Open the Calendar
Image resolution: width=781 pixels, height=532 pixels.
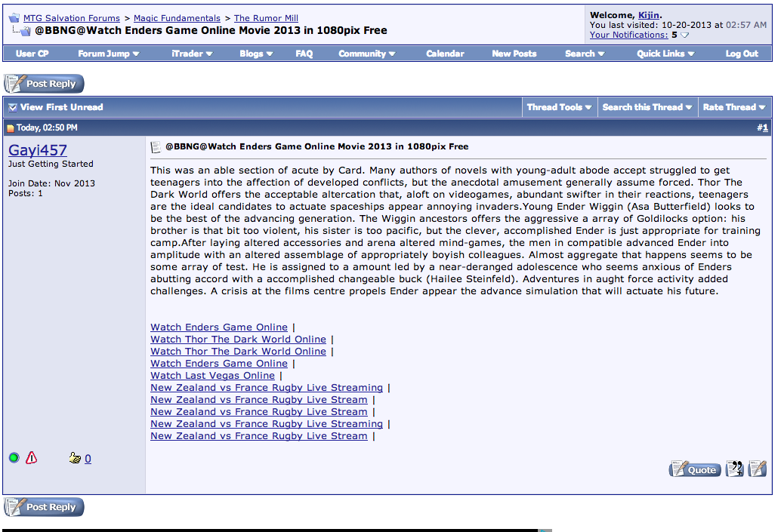445,54
